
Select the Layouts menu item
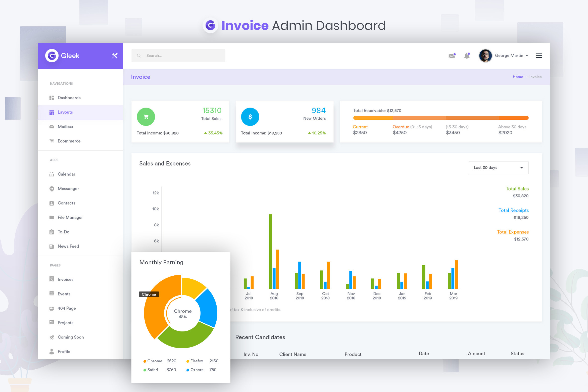65,112
